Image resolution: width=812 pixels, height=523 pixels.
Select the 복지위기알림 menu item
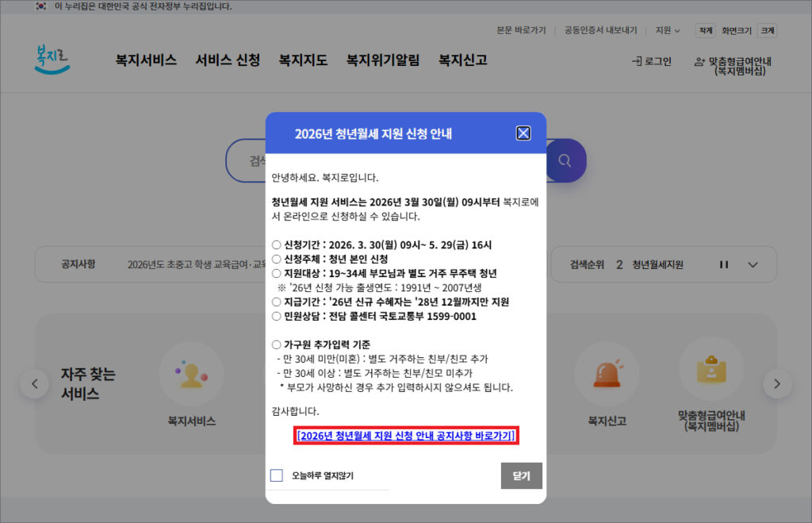[382, 60]
